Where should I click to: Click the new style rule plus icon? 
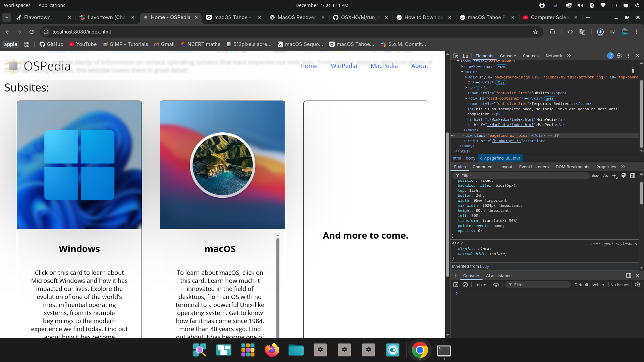click(x=614, y=176)
